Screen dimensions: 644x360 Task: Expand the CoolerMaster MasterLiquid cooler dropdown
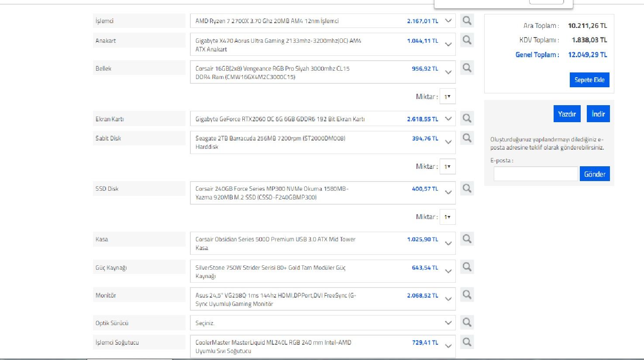[323, 346]
